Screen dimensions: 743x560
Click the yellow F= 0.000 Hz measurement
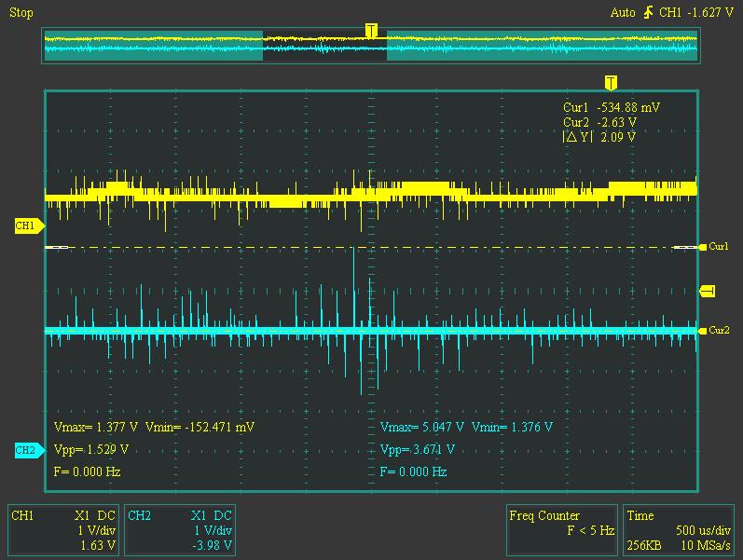88,471
